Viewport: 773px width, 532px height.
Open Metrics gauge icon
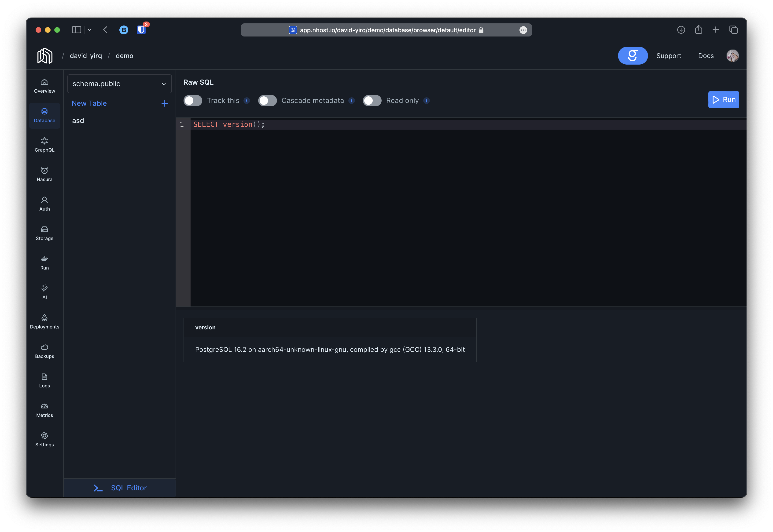tap(44, 410)
